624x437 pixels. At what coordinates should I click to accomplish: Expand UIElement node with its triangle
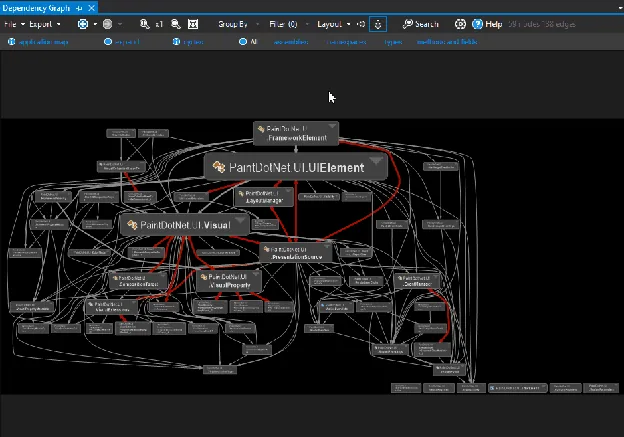click(x=376, y=161)
